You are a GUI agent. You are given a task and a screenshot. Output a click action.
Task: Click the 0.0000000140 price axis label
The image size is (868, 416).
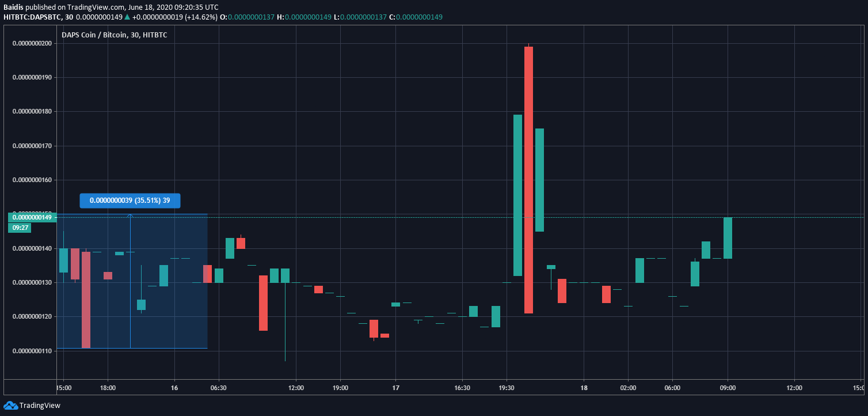[x=32, y=248]
